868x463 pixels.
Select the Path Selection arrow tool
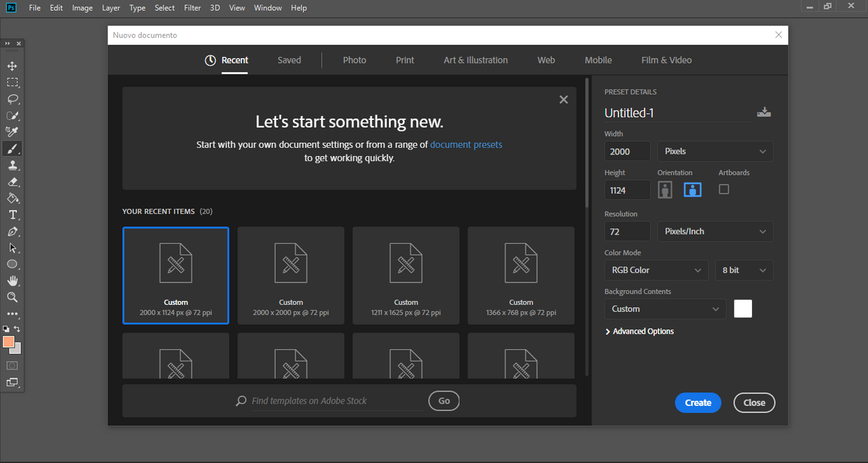(12, 247)
